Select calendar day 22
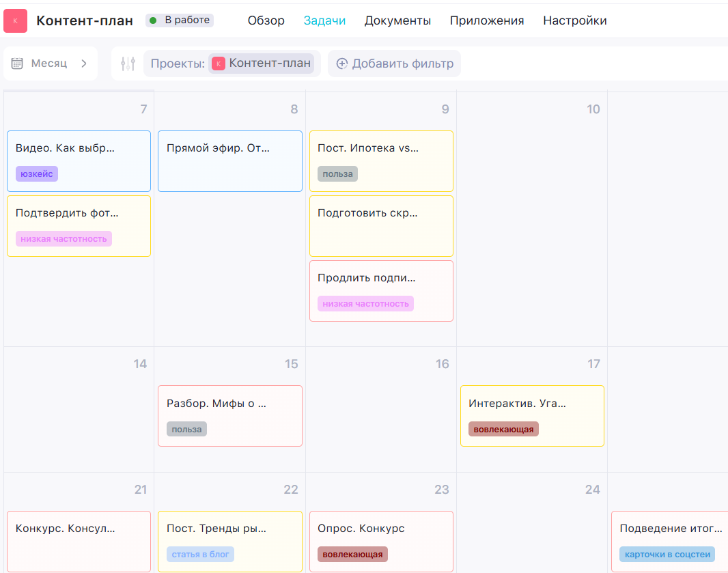The width and height of the screenshot is (728, 573). click(291, 490)
